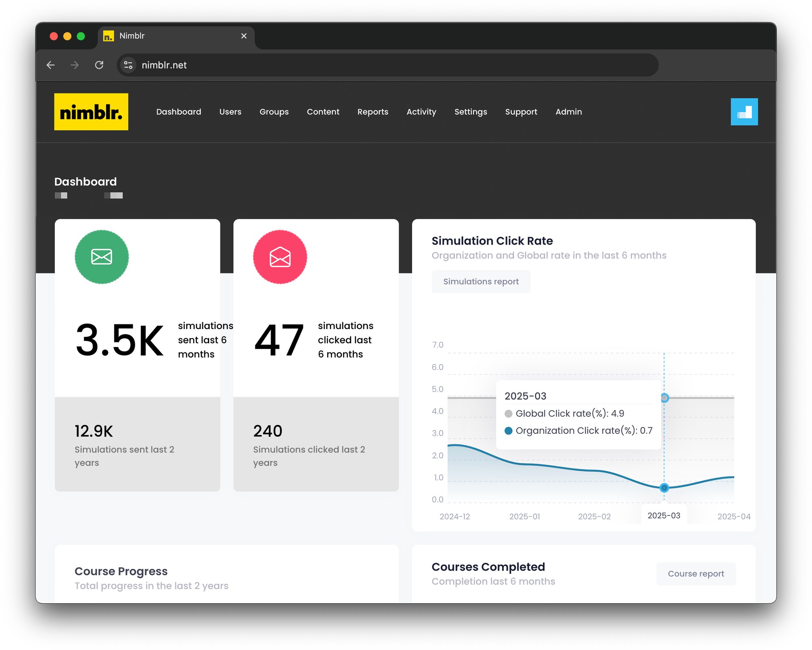
Task: Click the Nimblr favicon on the browser tab
Action: point(108,36)
